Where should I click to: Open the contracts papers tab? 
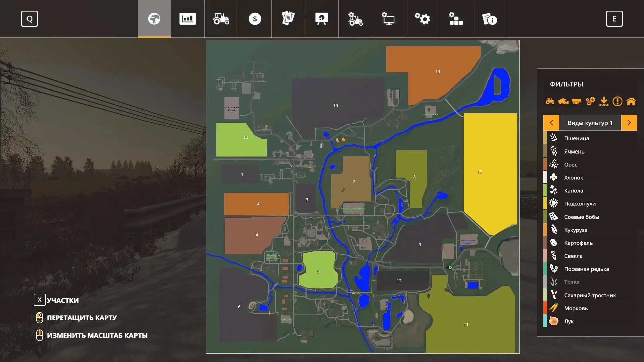(288, 19)
